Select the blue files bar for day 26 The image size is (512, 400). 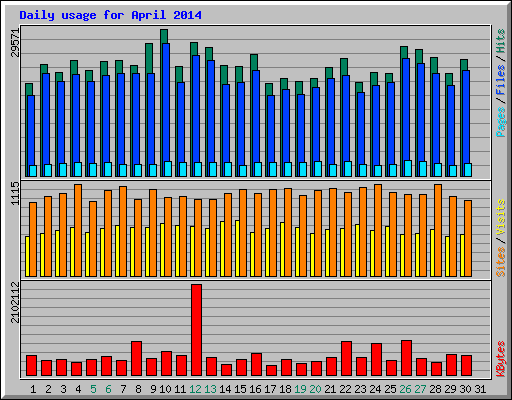point(406,110)
